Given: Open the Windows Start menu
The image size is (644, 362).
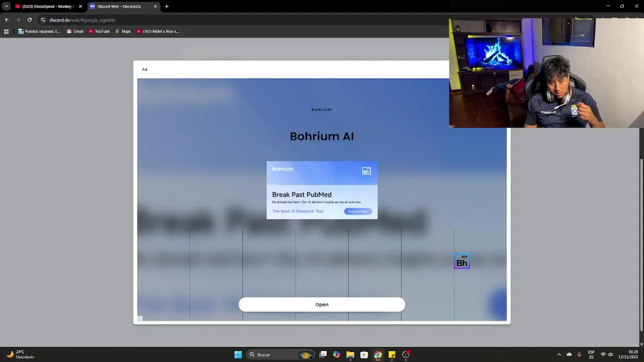Looking at the screenshot, I should click(x=238, y=354).
